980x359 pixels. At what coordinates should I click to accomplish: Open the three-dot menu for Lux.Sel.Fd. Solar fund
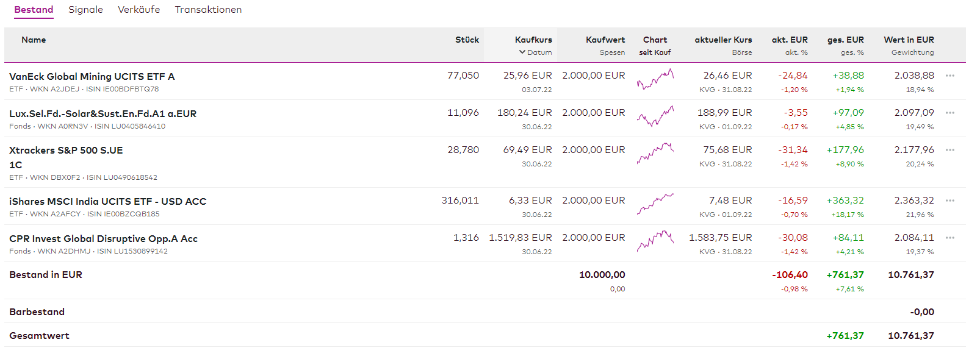pos(949,113)
